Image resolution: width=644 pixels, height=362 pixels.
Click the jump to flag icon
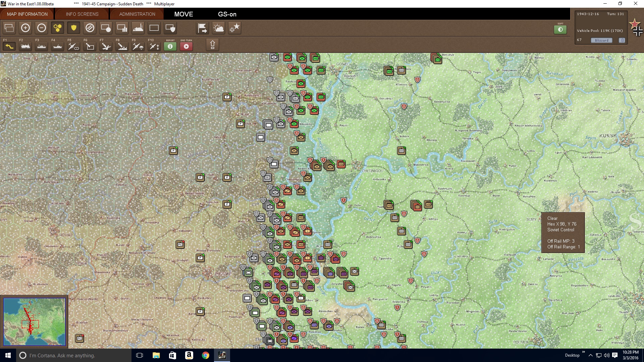click(x=203, y=28)
